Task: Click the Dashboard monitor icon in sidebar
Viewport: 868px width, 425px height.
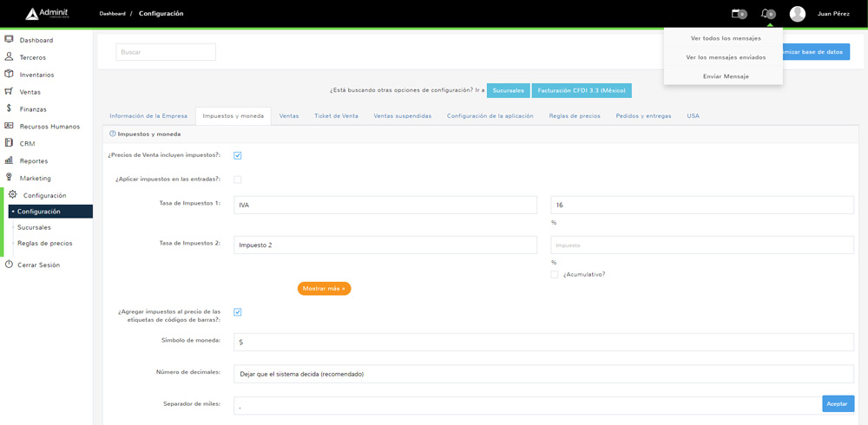Action: click(x=9, y=40)
